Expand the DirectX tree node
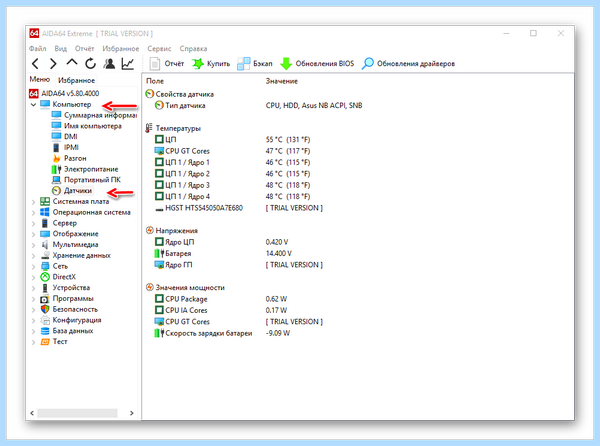The width and height of the screenshot is (600, 446). 33,277
